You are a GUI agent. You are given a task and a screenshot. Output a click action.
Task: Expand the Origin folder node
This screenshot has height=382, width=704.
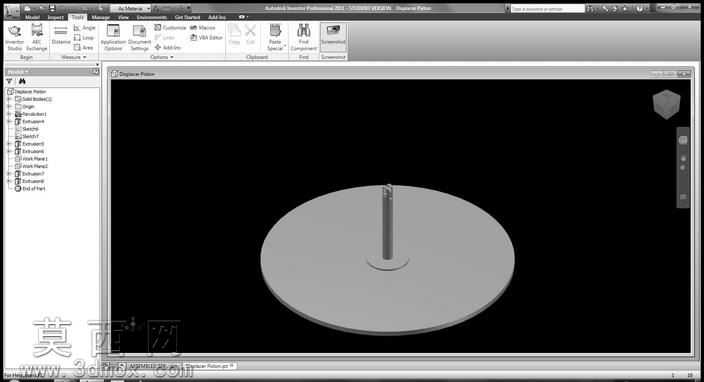pos(9,106)
